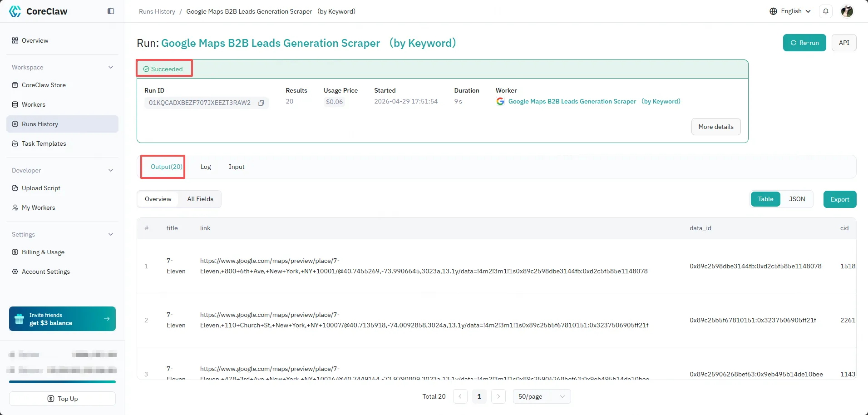Open the API button

click(x=844, y=43)
